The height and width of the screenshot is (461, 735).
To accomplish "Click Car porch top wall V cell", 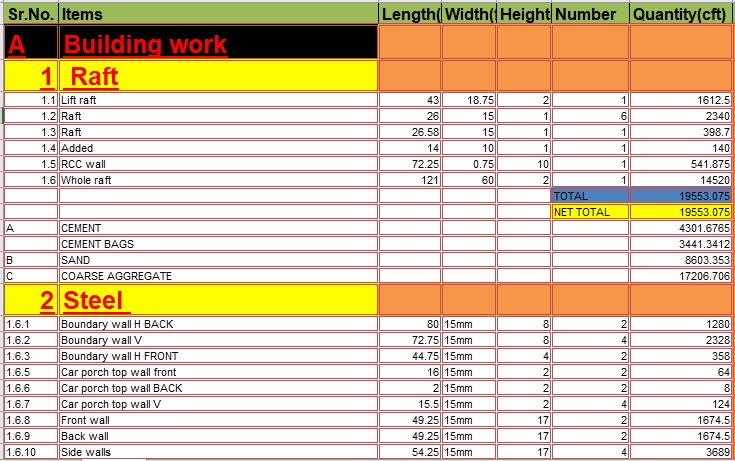I will click(x=218, y=404).
